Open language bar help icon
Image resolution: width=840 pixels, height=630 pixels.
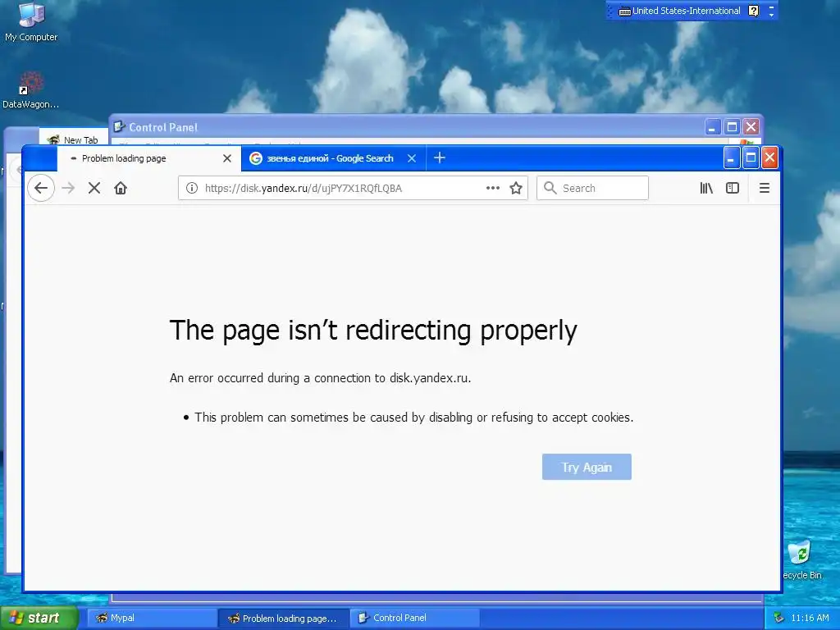[753, 11]
